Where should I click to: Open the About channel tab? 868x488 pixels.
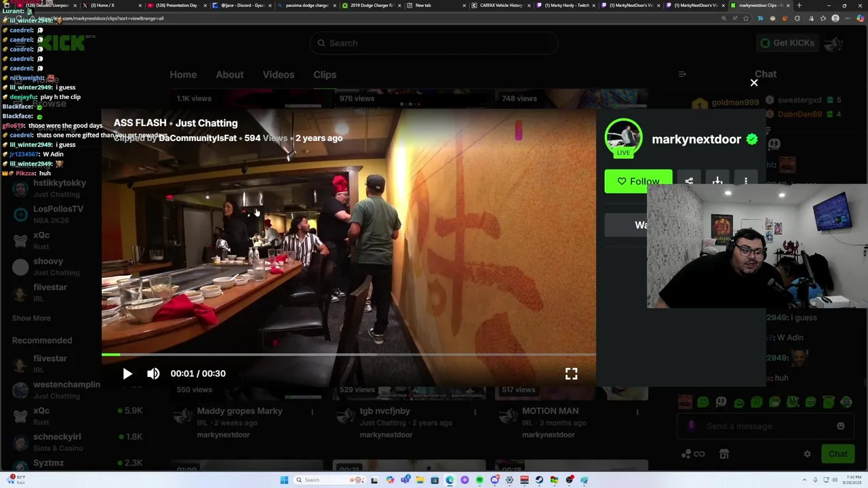[229, 75]
